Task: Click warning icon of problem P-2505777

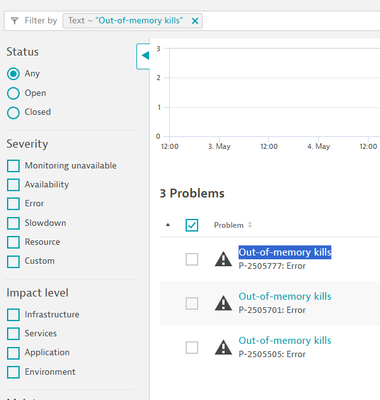Action: [x=223, y=259]
